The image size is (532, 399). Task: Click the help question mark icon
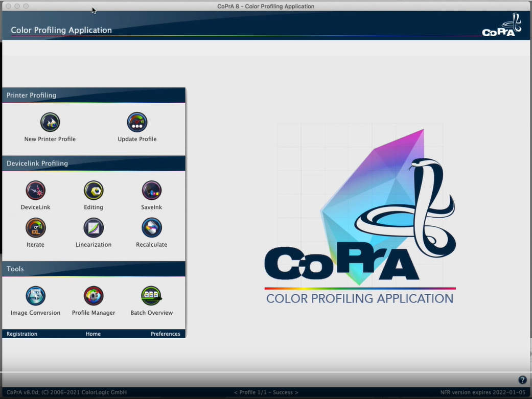click(x=522, y=380)
